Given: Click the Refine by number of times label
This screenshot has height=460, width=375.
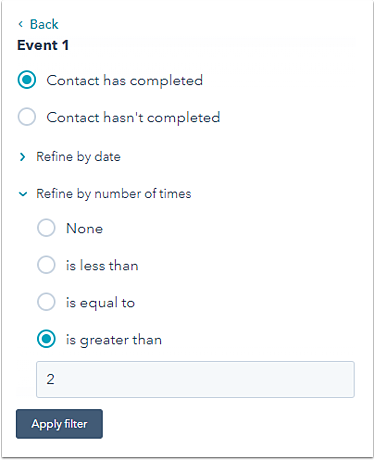Looking at the screenshot, I should [114, 194].
